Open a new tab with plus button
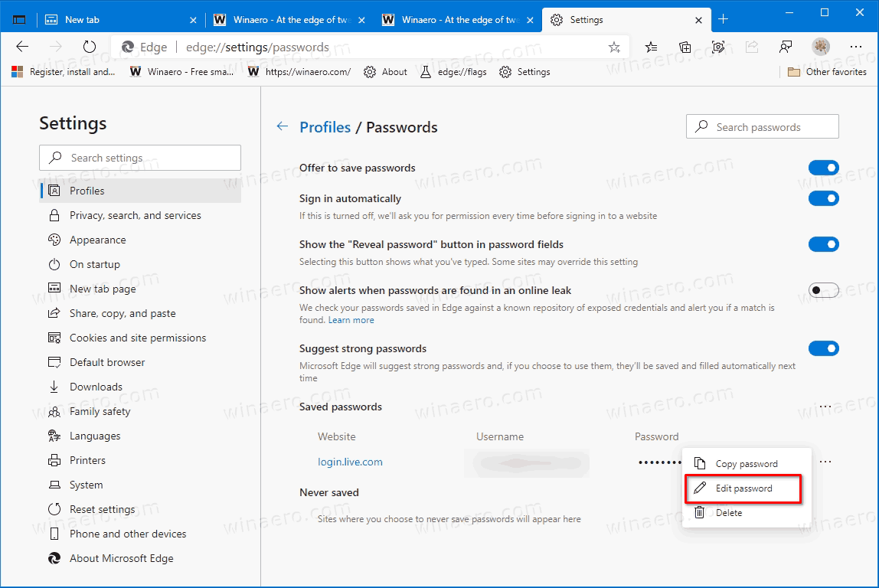 (x=723, y=20)
